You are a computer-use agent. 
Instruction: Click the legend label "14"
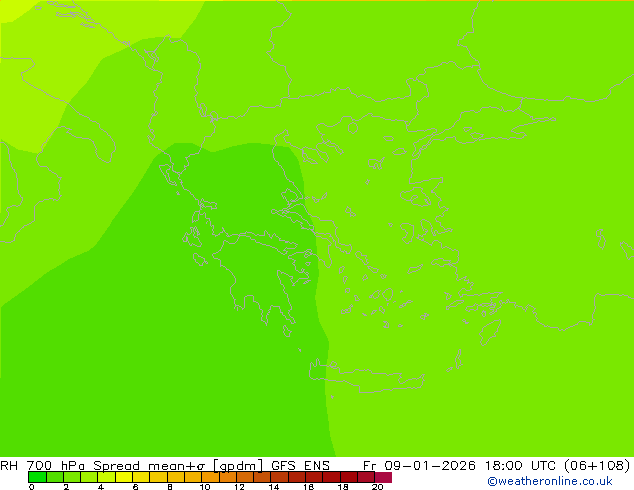click(274, 487)
